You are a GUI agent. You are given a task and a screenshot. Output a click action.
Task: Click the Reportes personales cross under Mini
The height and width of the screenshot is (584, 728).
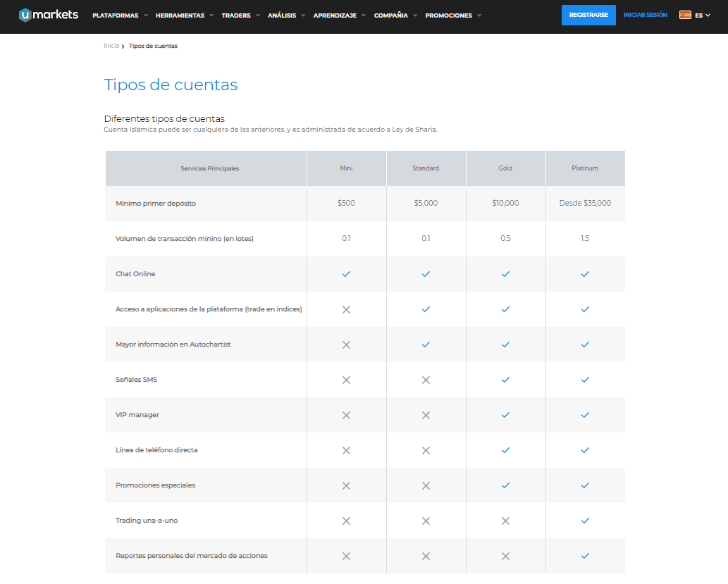pyautogui.click(x=346, y=556)
